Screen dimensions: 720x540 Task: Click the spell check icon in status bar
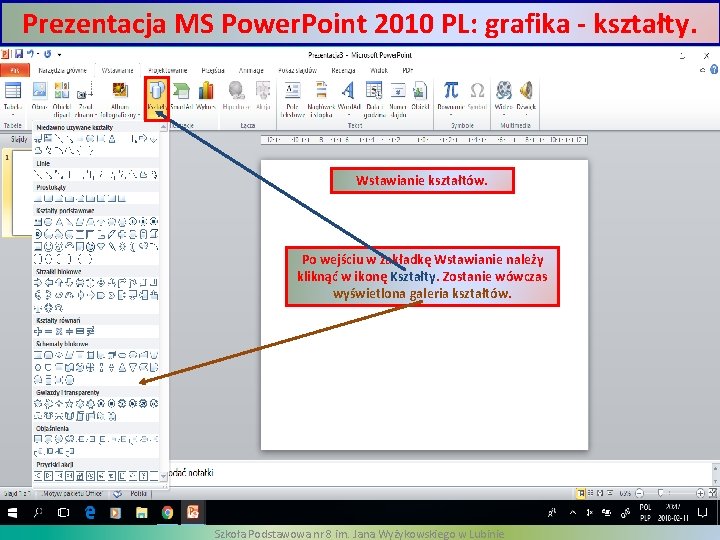[x=118, y=494]
